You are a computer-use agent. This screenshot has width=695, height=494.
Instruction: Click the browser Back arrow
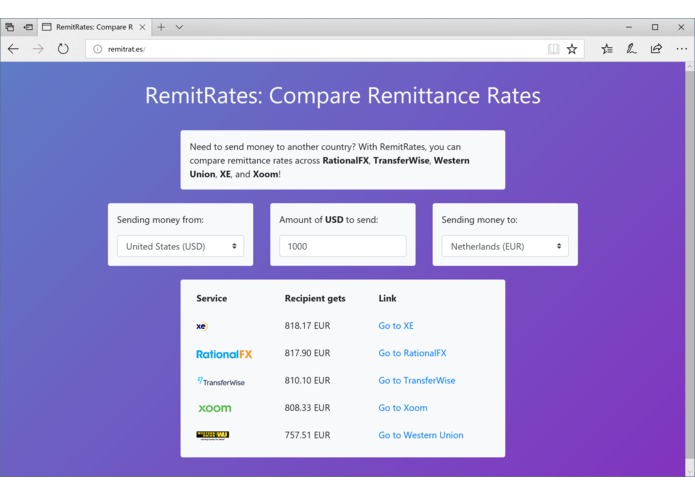click(x=13, y=49)
